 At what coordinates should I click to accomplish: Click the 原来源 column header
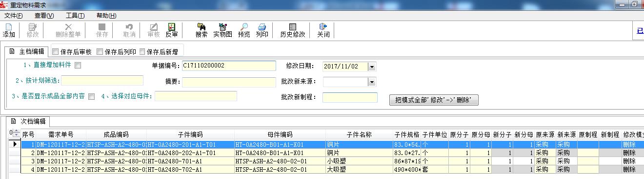click(545, 134)
